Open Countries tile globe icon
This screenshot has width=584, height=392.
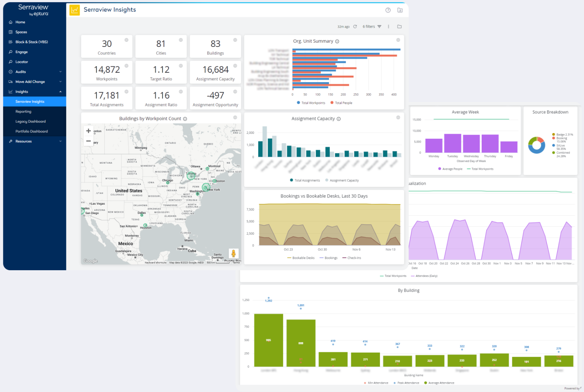tap(126, 40)
